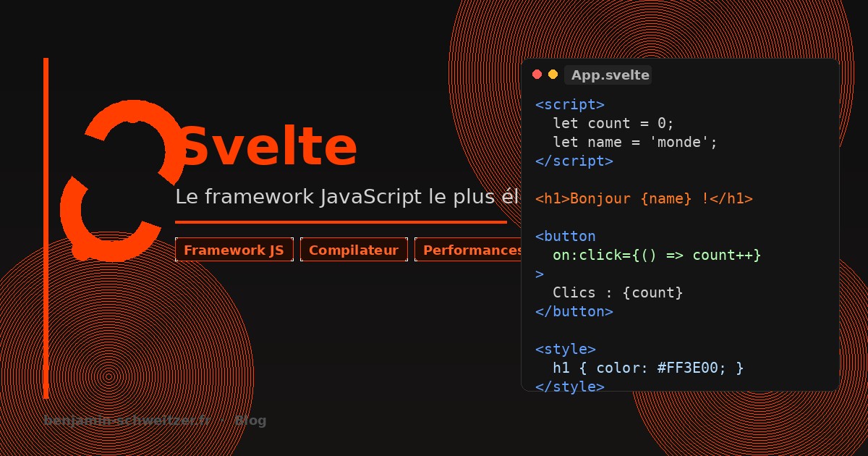Image resolution: width=868 pixels, height=456 pixels.
Task: Select the App.svelte file tab
Action: point(608,75)
